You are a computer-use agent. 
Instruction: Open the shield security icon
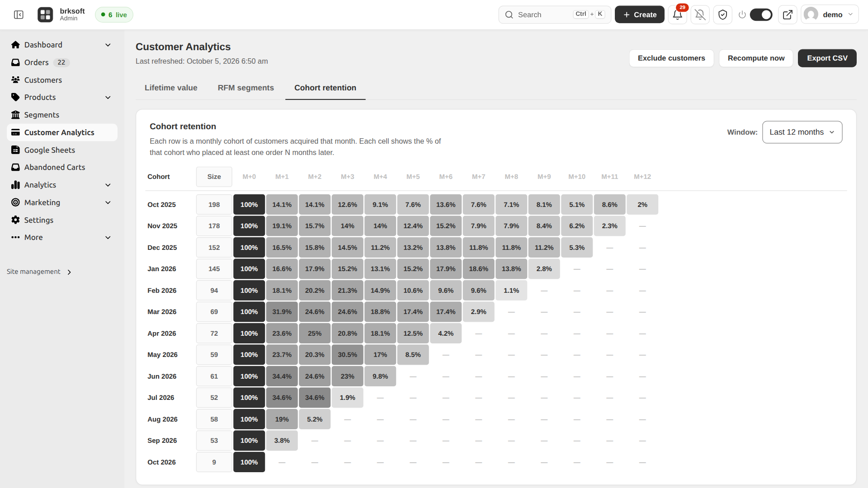tap(722, 15)
